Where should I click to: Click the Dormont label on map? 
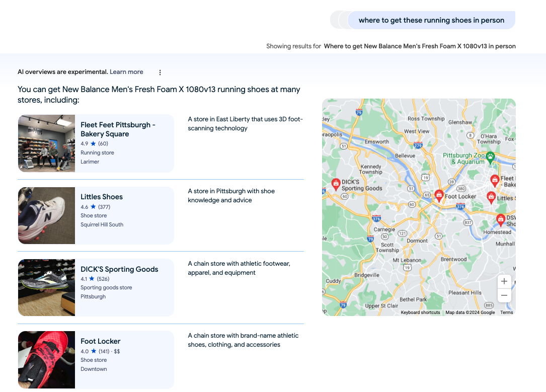pyautogui.click(x=417, y=241)
